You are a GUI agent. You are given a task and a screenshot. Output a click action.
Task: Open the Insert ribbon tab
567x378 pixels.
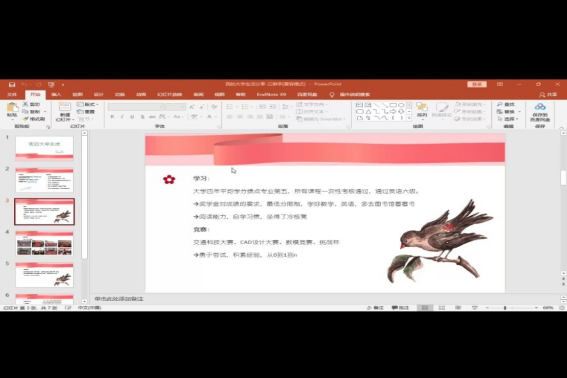pyautogui.click(x=56, y=94)
